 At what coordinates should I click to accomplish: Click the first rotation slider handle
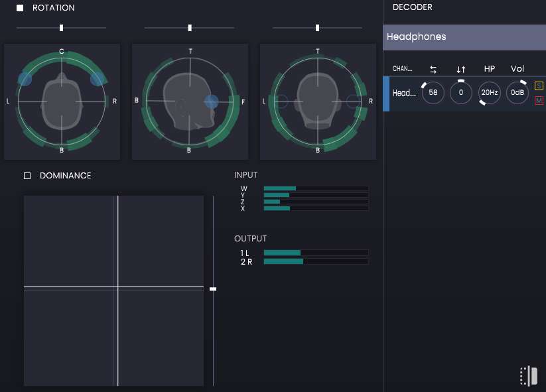point(62,28)
